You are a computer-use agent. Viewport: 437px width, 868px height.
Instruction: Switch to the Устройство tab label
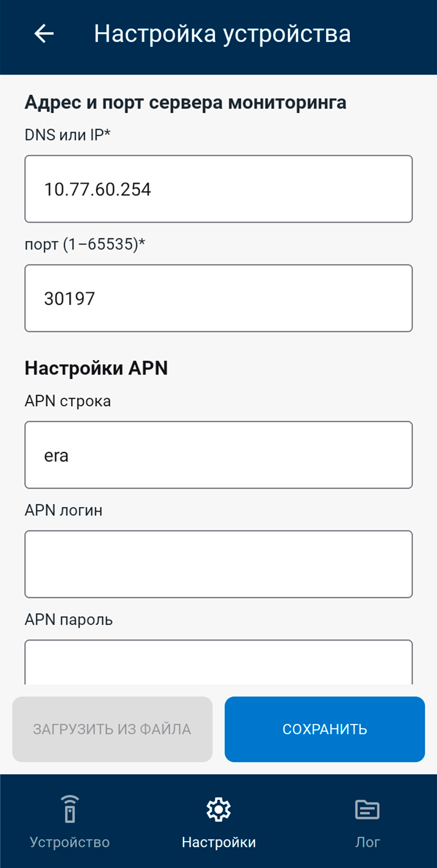[69, 842]
